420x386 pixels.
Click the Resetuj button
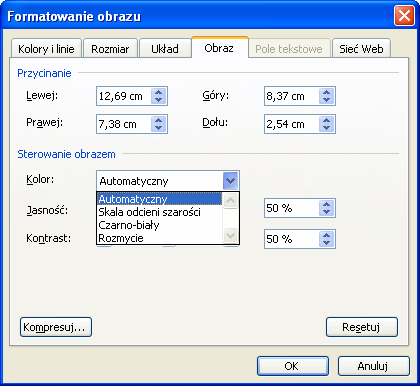362,327
